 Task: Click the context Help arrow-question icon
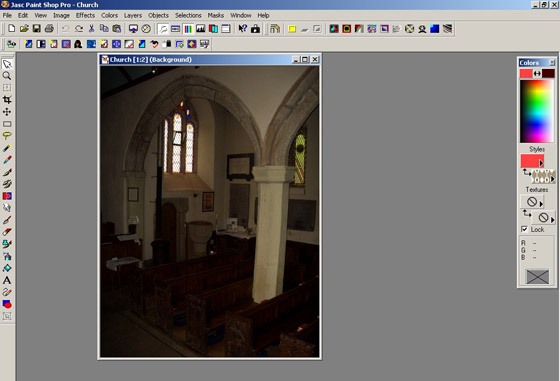point(242,29)
